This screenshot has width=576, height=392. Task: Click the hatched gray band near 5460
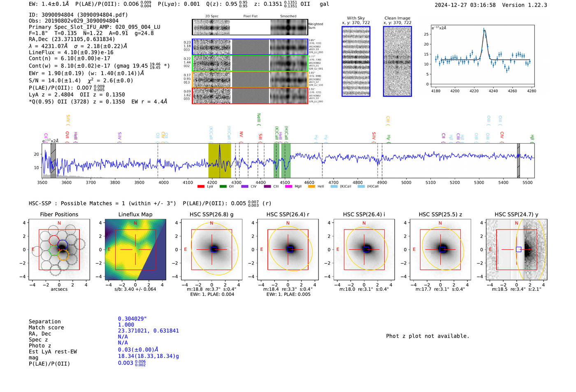pyautogui.click(x=518, y=160)
